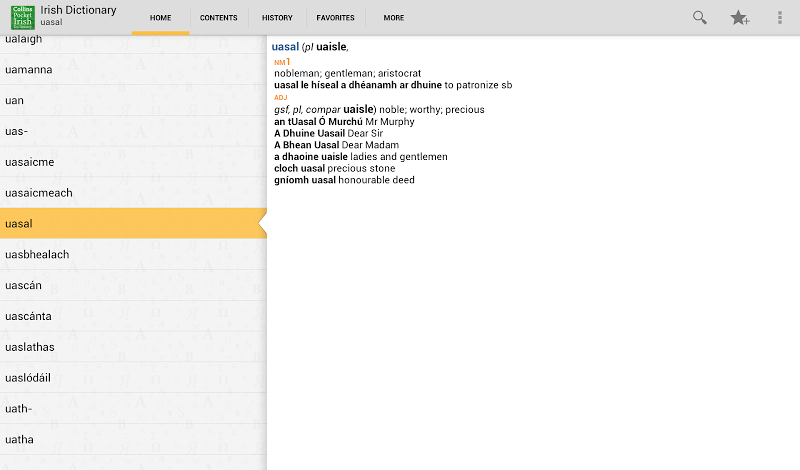Screen dimensions: 800x470
Task: Switch to the FAVORITES tab
Action: tap(335, 18)
